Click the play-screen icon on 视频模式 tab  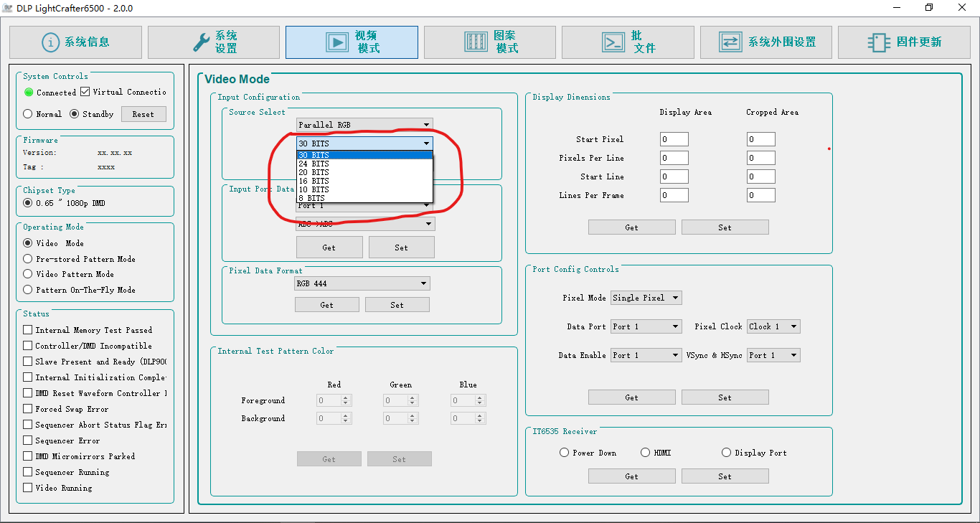[x=337, y=42]
